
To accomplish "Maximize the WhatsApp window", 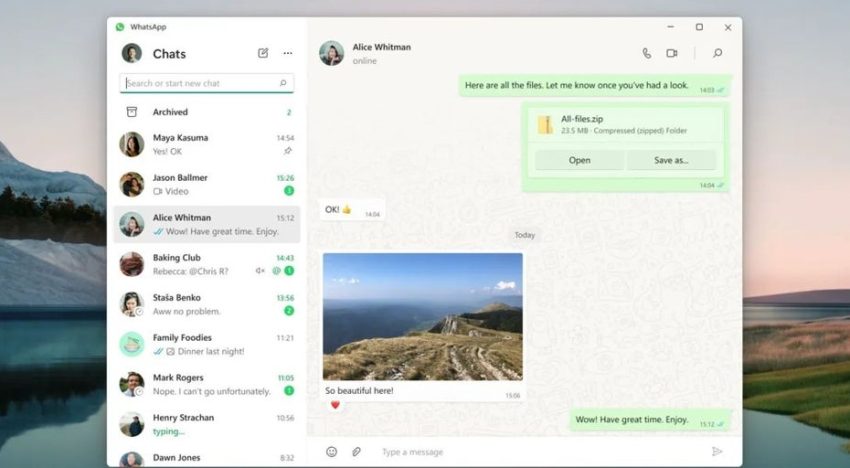I will point(699,27).
